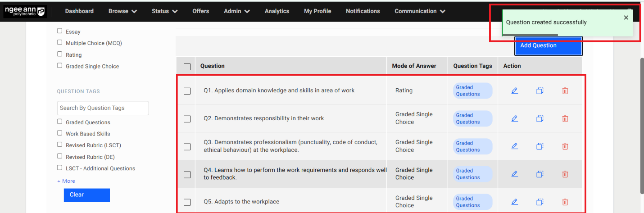The width and height of the screenshot is (644, 213).
Task: Duplicate question Q2 with the copy icon
Action: point(540,118)
